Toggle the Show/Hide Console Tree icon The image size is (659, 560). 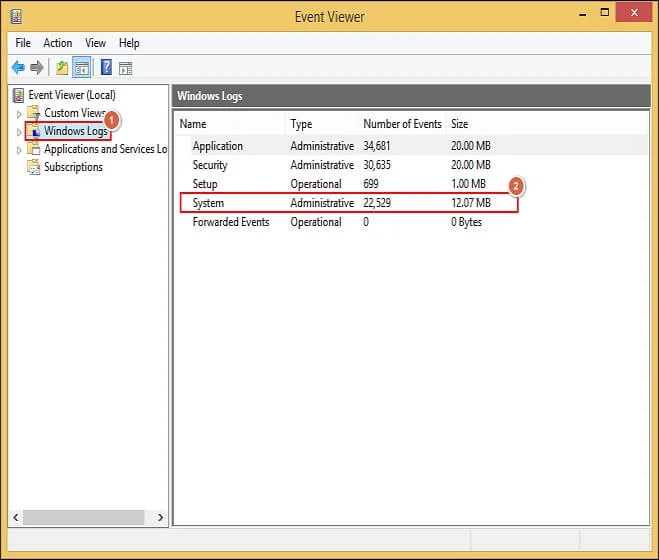click(x=82, y=67)
